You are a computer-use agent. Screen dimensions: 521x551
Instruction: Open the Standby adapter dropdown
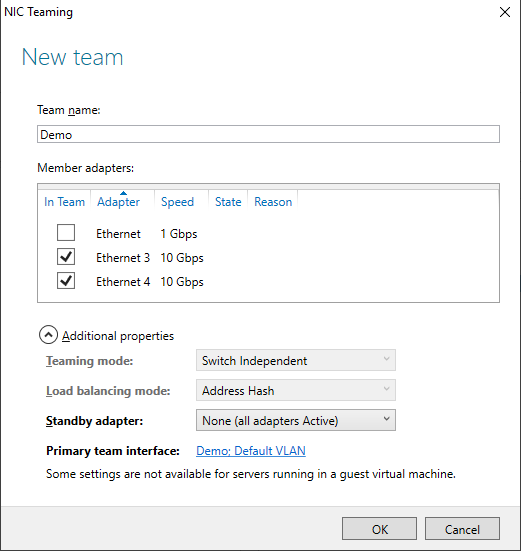[296, 420]
